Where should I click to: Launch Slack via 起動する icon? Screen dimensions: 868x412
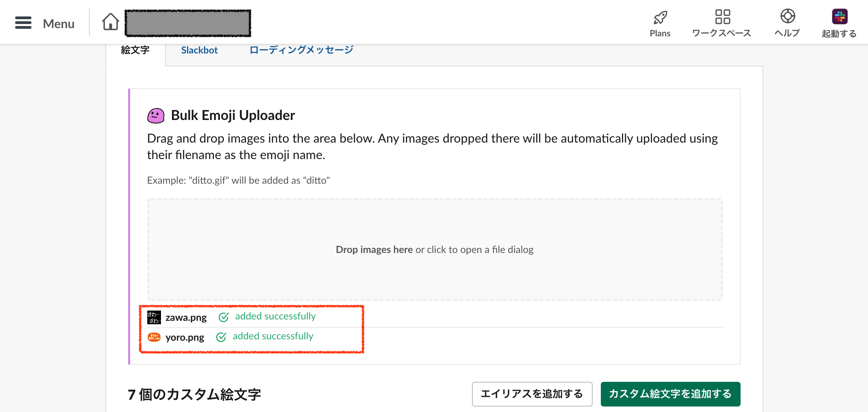pyautogui.click(x=840, y=16)
